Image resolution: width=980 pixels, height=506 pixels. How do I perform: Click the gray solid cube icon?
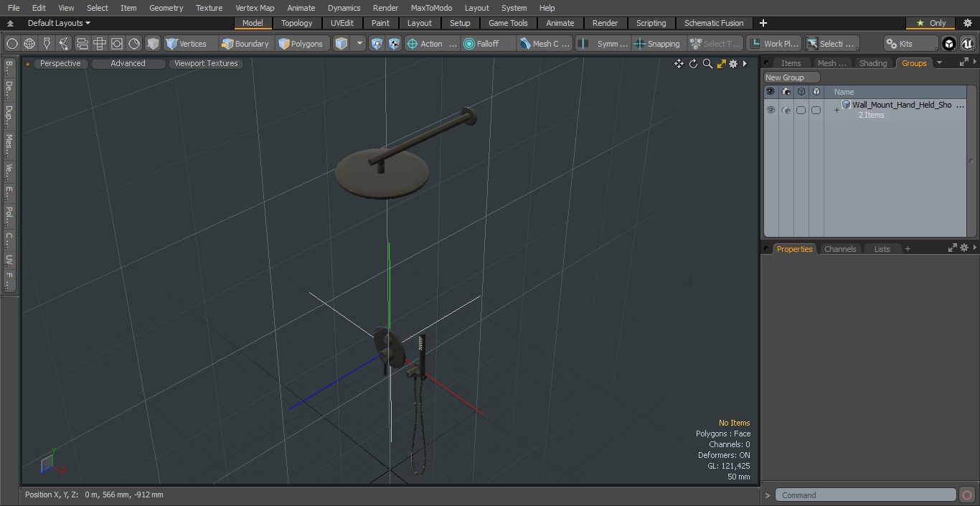152,44
